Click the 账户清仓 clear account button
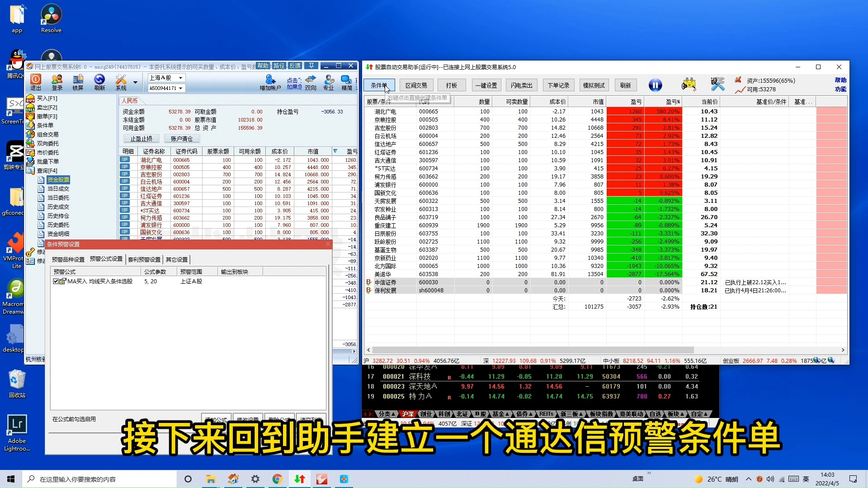 (x=182, y=139)
